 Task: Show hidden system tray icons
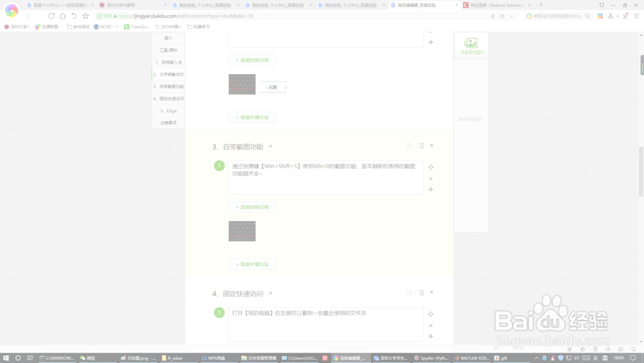[x=536, y=358]
